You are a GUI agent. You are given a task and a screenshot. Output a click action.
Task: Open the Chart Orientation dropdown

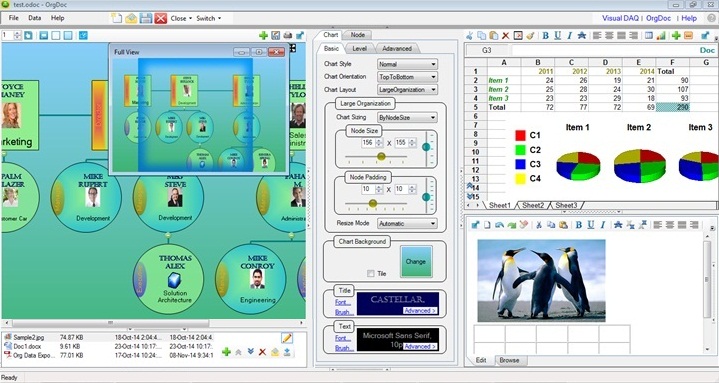407,77
